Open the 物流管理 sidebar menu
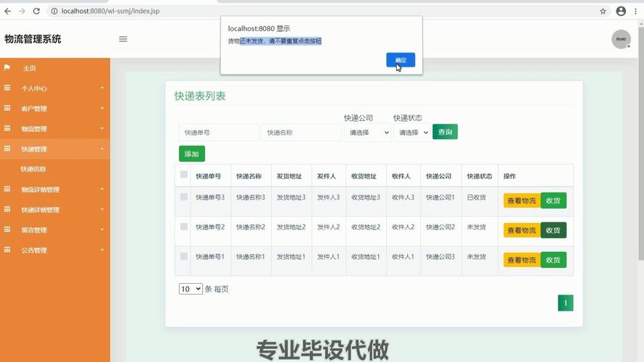Image resolution: width=644 pixels, height=362 pixels. coord(55,129)
